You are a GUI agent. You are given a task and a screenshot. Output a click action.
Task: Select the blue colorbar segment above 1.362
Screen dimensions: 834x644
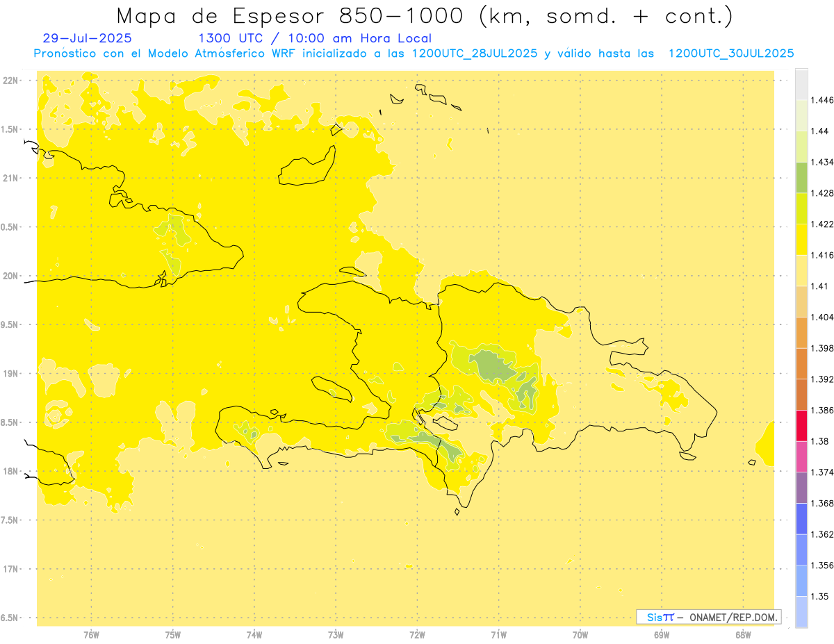point(801,518)
